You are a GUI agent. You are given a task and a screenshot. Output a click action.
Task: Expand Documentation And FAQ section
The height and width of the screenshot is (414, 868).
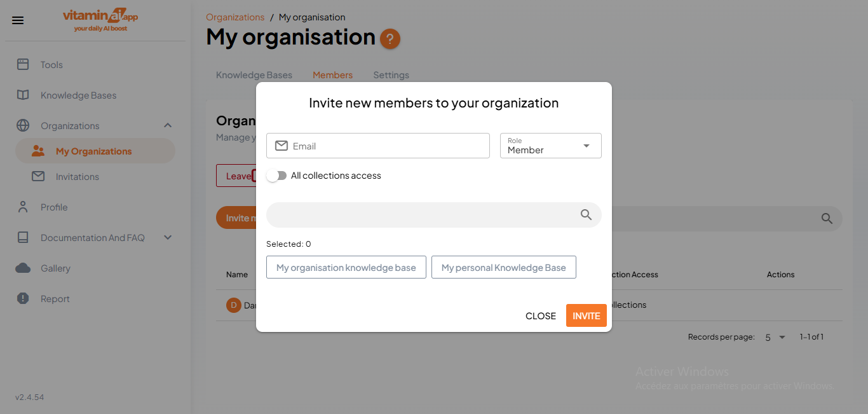click(167, 237)
